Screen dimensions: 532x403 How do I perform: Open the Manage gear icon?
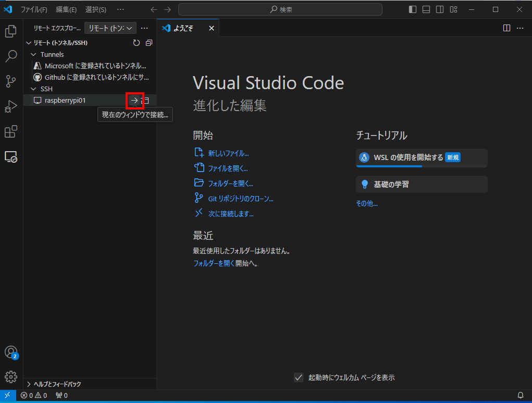pyautogui.click(x=11, y=376)
